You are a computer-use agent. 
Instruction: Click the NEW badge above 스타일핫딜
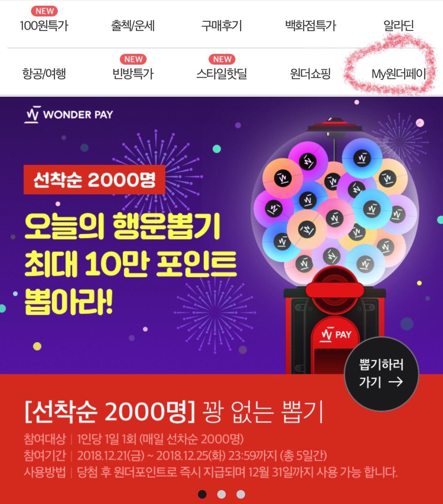(x=222, y=59)
